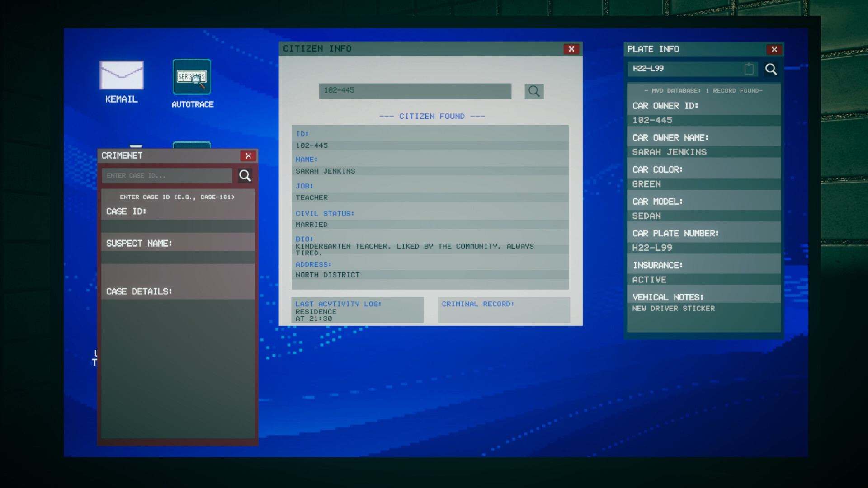This screenshot has height=488, width=868.
Task: Open the KEMAIL envelope icon
Action: tap(121, 75)
